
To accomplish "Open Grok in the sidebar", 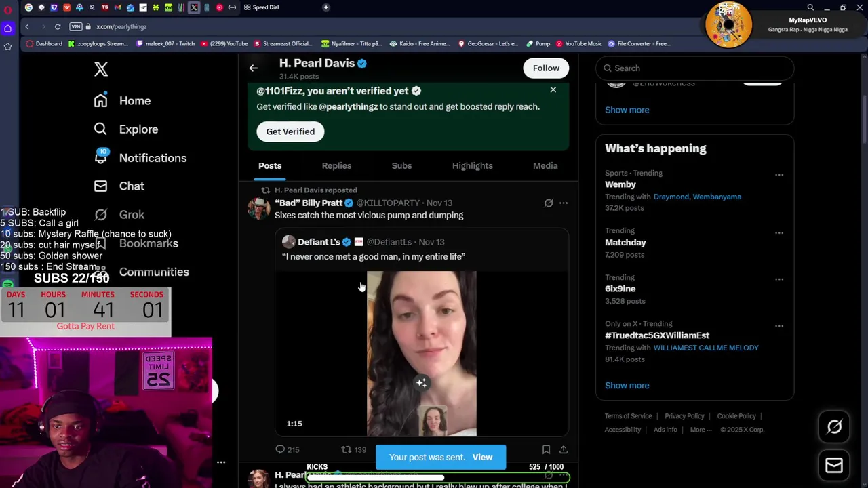I will pos(119,215).
